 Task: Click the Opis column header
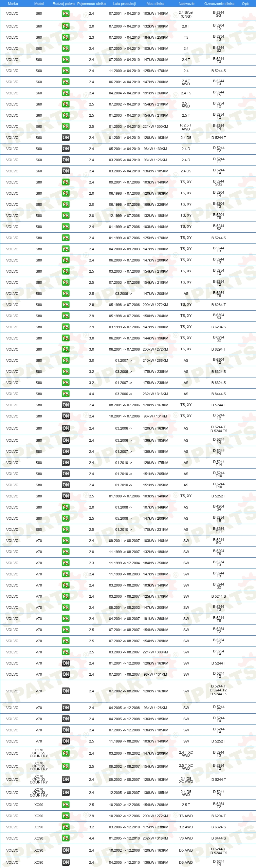click(246, 4)
